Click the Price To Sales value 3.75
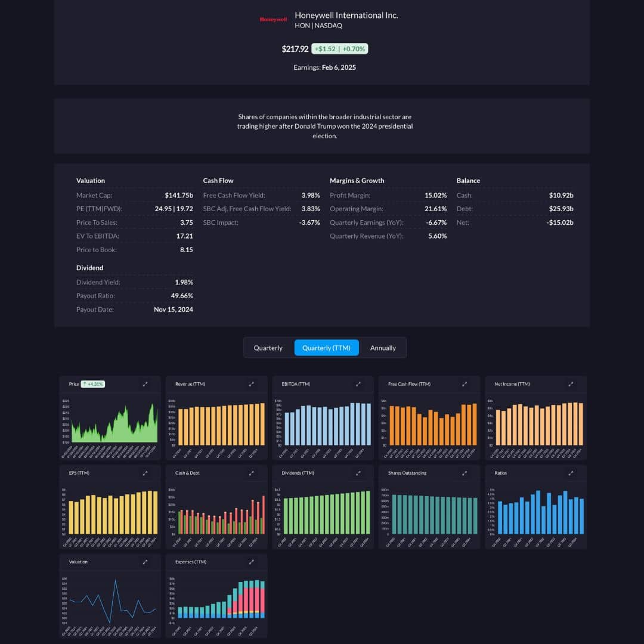This screenshot has height=644, width=644. click(x=187, y=222)
